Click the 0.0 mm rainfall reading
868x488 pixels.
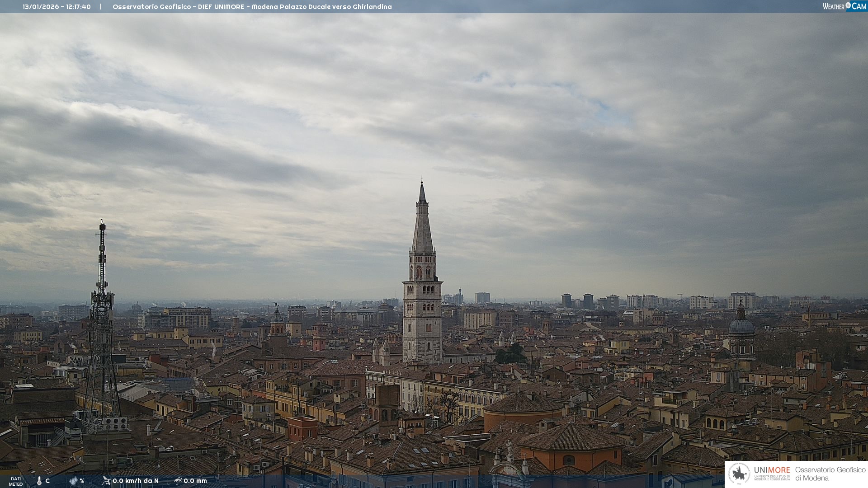(x=195, y=481)
